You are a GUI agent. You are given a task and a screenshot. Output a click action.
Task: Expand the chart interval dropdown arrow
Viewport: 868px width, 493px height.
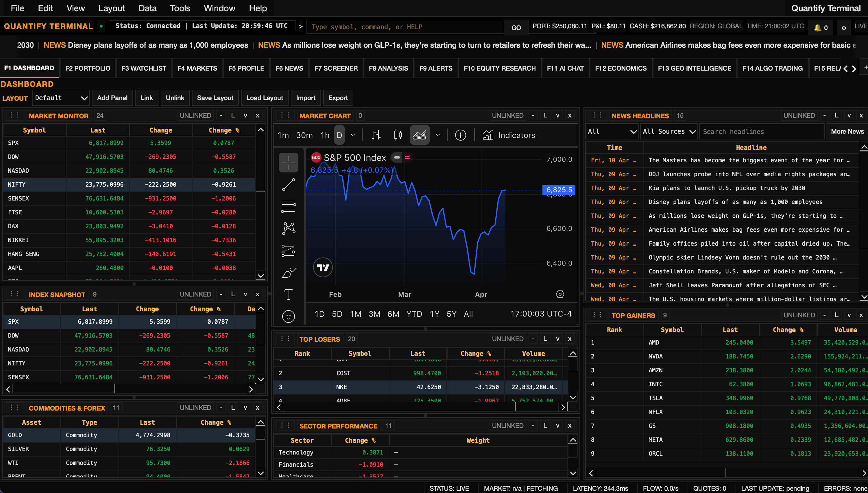[353, 135]
